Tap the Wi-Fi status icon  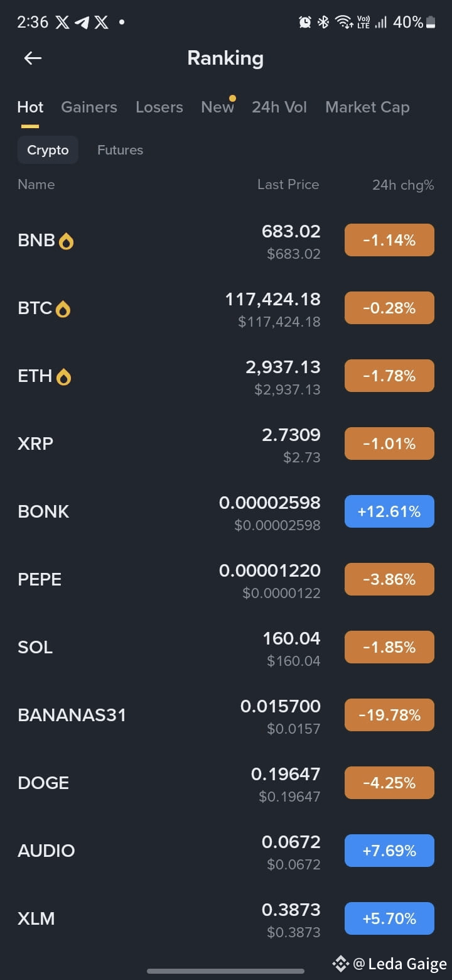pyautogui.click(x=343, y=23)
